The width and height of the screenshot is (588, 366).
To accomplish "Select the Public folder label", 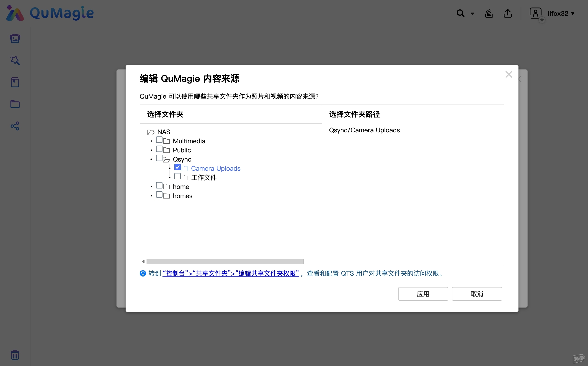I will pyautogui.click(x=182, y=150).
